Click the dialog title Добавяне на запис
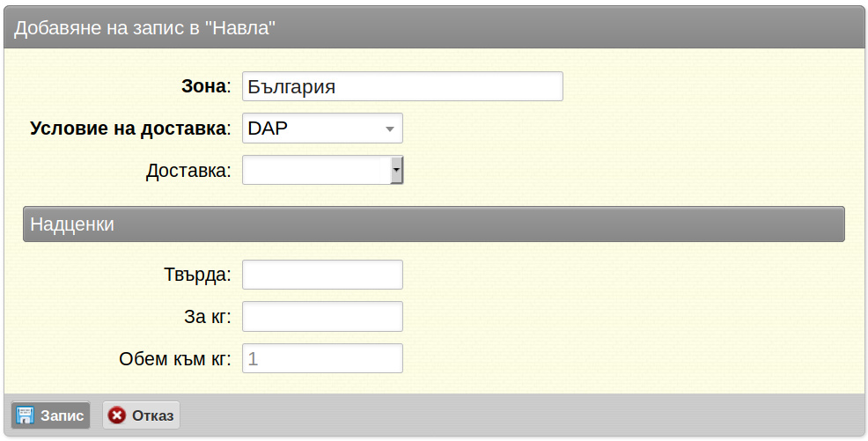This screenshot has height=441, width=868. pyautogui.click(x=145, y=27)
